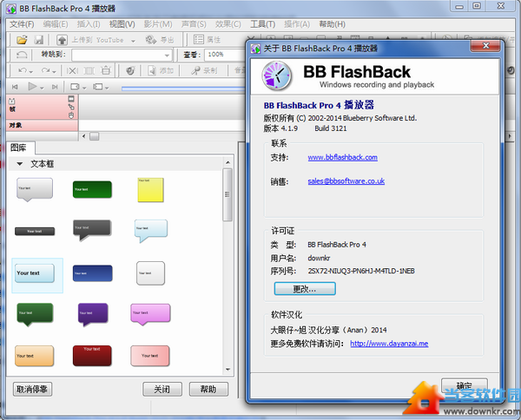The height and width of the screenshot is (420, 521).
Task: Click the export (导出) film icon
Action: click(151, 40)
